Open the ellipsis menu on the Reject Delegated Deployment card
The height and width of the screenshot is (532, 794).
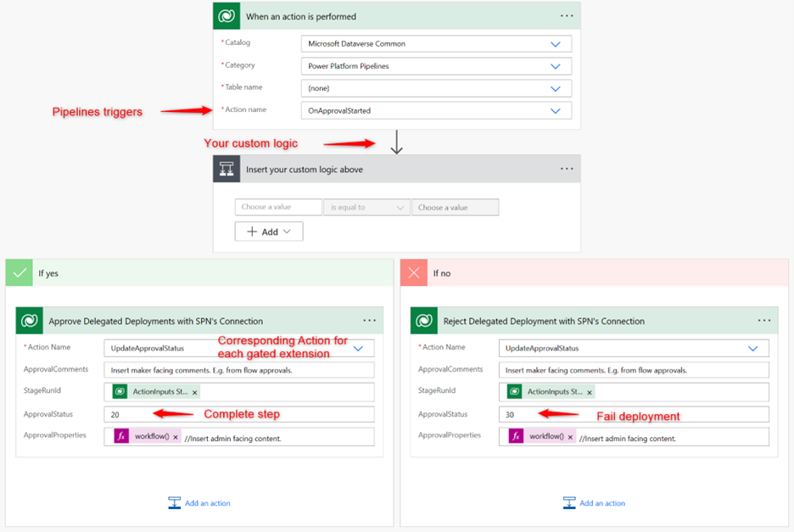click(765, 320)
